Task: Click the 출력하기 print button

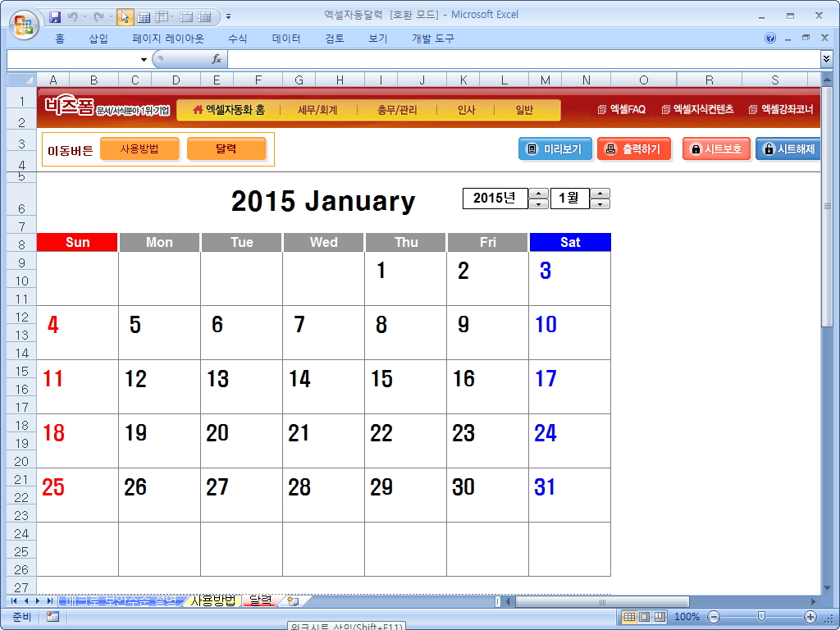Action: 634,149
